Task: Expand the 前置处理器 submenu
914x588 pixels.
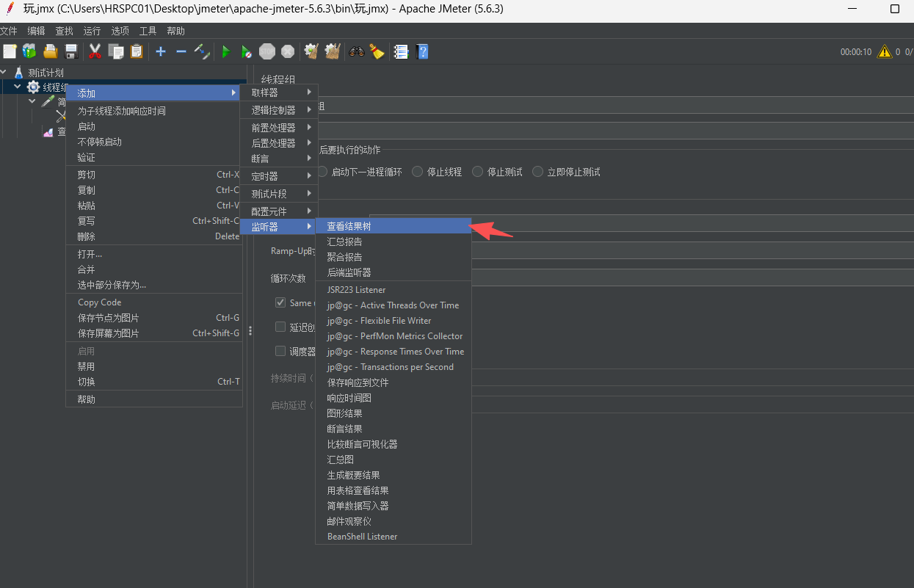Action: (279, 128)
